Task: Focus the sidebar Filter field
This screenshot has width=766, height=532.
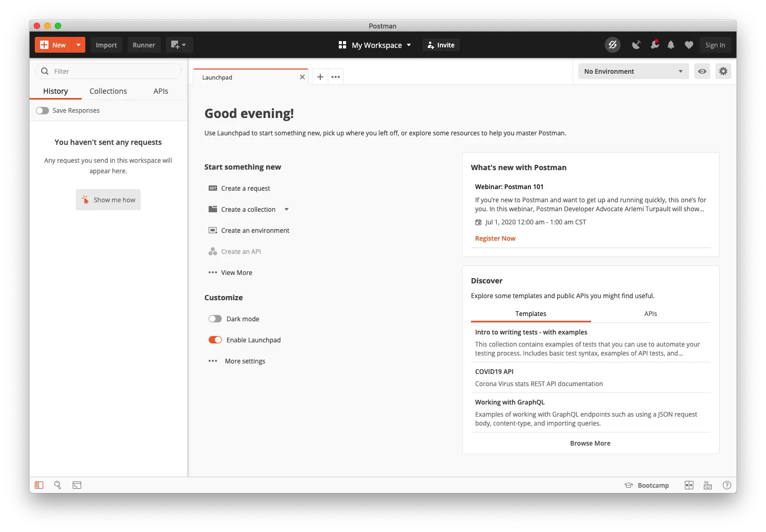Action: (108, 71)
